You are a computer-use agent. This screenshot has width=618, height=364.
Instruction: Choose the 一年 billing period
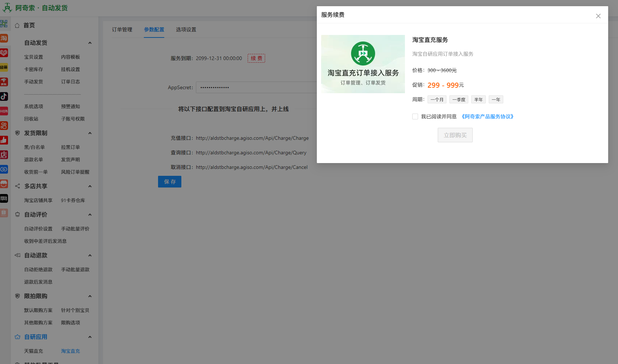point(496,99)
